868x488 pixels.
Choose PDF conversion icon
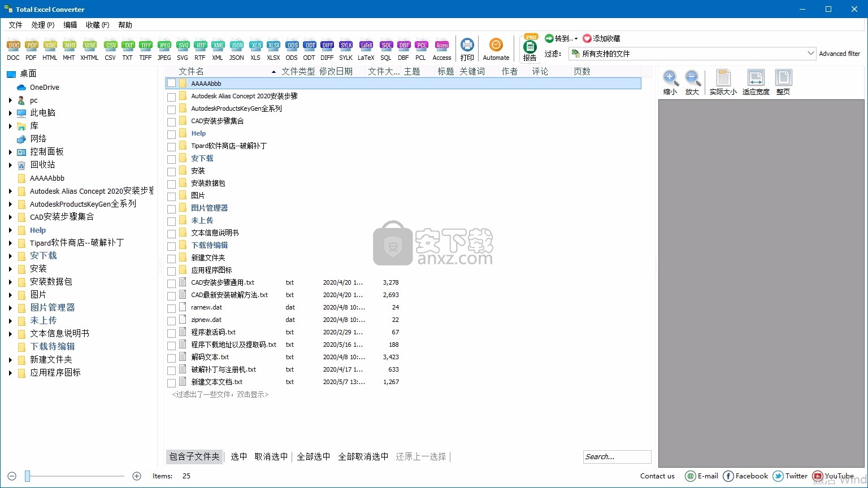pyautogui.click(x=31, y=49)
